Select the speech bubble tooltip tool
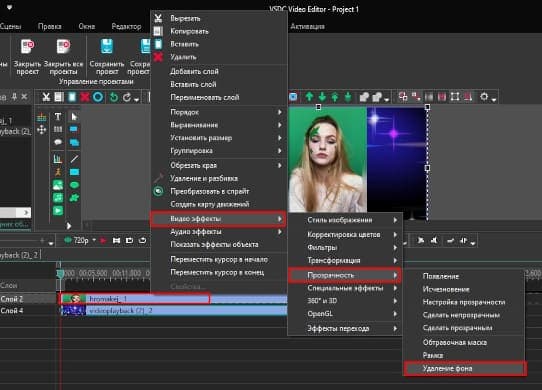Viewport: 542px width, 390px height. point(58,142)
